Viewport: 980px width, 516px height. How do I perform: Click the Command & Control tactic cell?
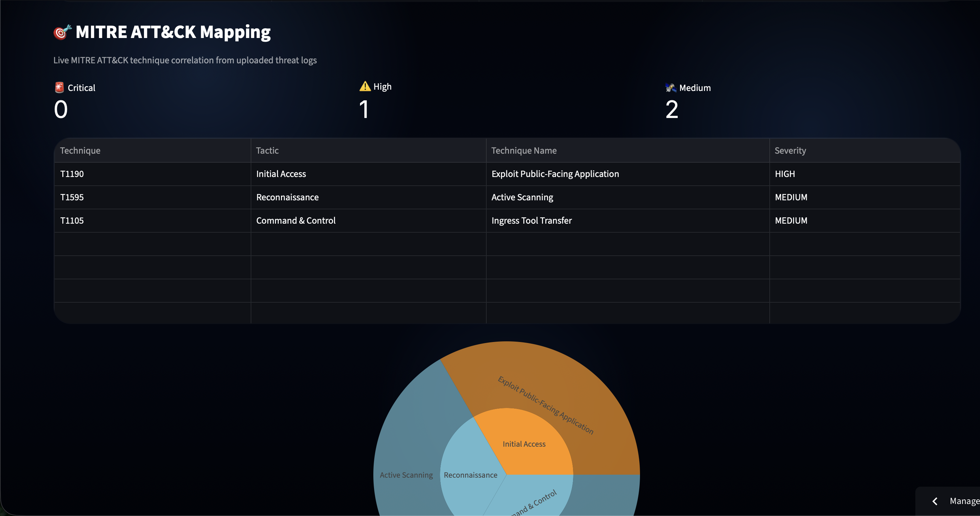coord(368,221)
